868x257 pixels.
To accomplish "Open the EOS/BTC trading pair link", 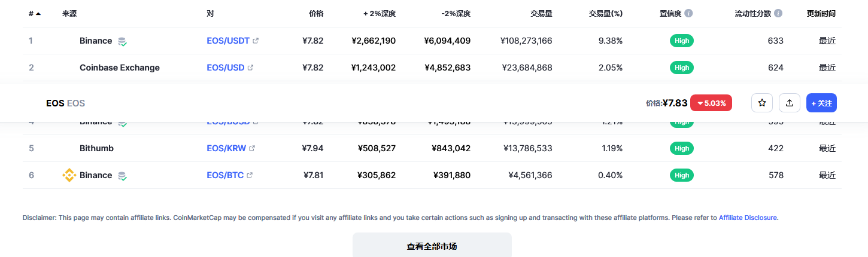I will coord(225,175).
